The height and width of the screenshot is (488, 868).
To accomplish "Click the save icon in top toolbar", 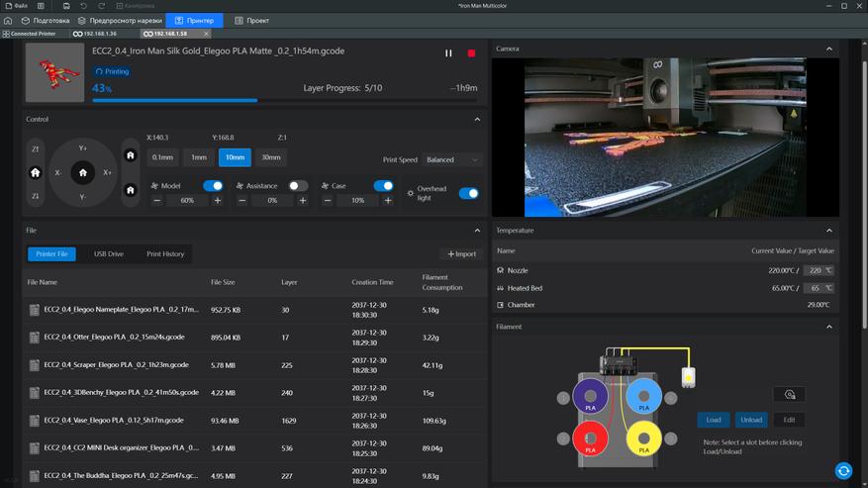I will point(65,6).
